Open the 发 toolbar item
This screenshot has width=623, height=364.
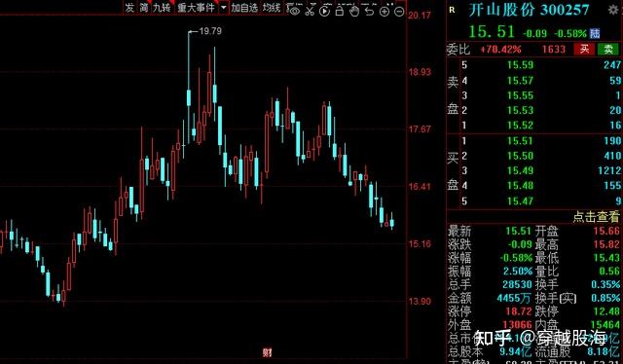click(129, 8)
